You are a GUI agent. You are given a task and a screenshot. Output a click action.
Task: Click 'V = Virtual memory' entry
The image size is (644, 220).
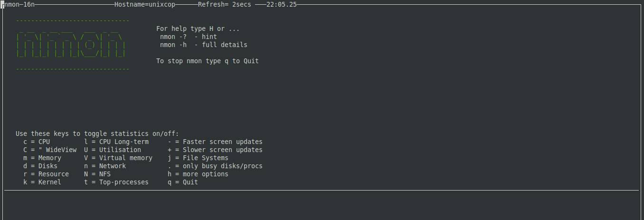[x=118, y=158]
